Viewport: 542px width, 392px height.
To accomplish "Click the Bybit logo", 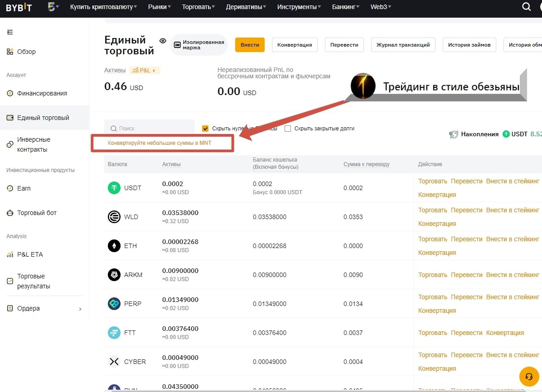I will point(19,7).
